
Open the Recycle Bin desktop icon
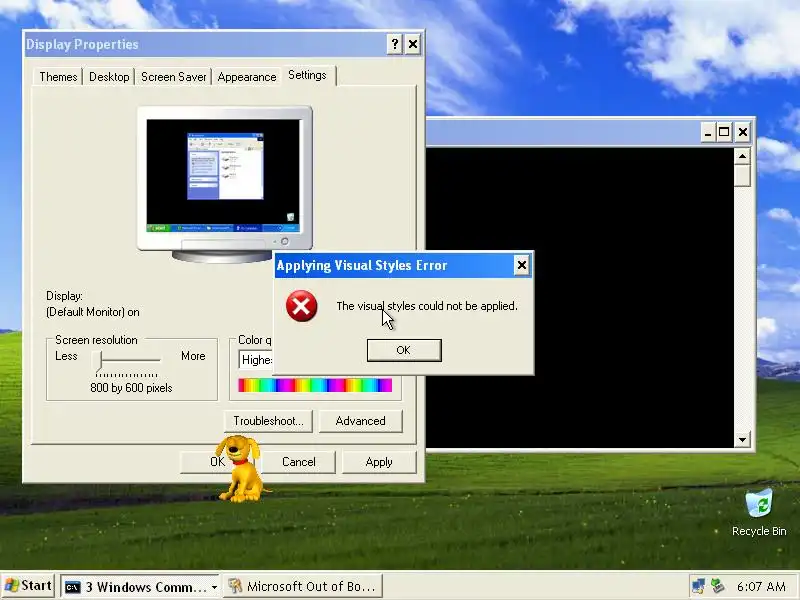(759, 513)
